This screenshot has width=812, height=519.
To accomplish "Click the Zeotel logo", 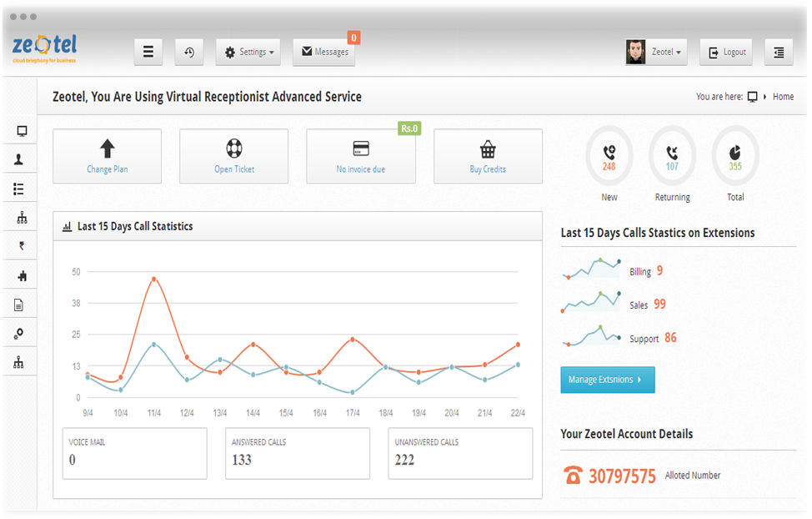I will (44, 48).
